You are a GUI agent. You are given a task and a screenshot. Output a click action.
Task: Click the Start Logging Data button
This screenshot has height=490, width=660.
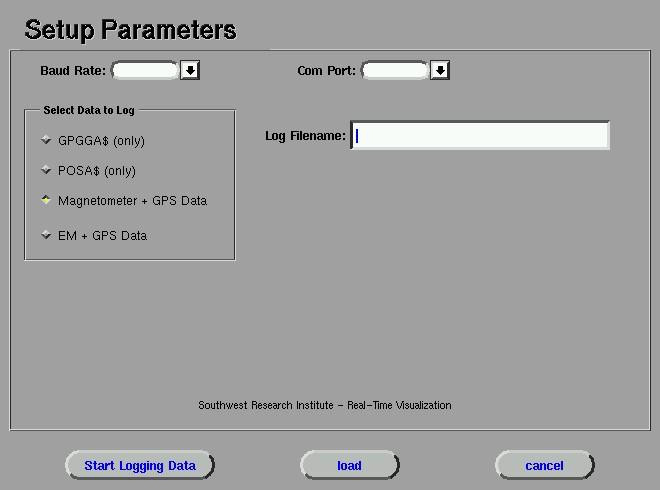pyautogui.click(x=140, y=465)
